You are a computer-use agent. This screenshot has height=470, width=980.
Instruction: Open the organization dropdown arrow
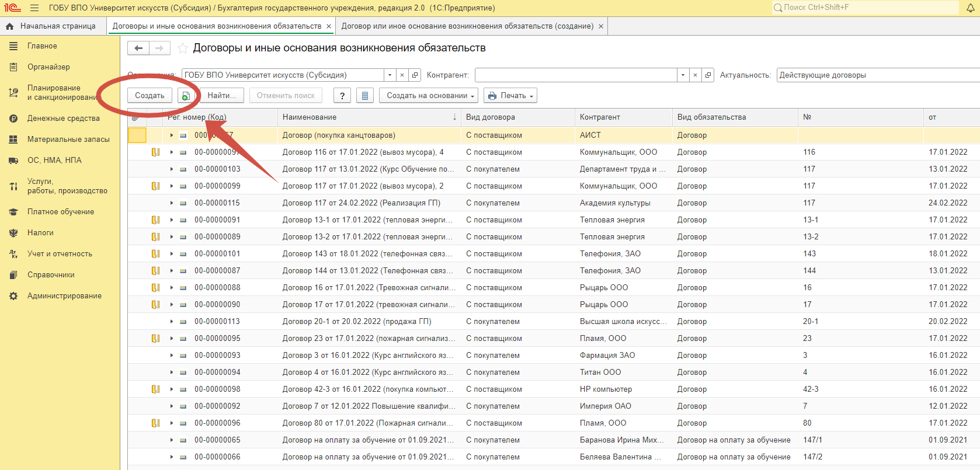[390, 75]
